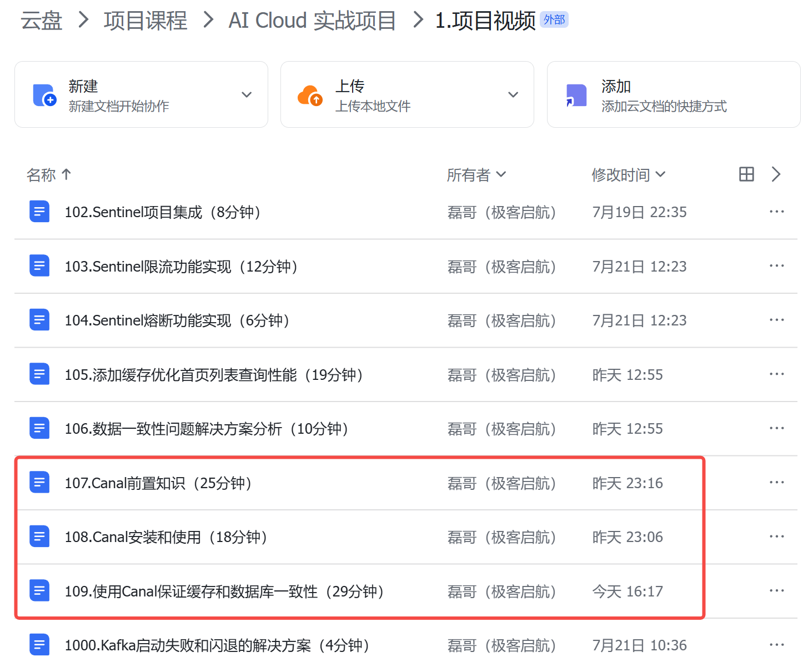Open more options for 106.数据一致性问题解决方案分析

coord(777,428)
